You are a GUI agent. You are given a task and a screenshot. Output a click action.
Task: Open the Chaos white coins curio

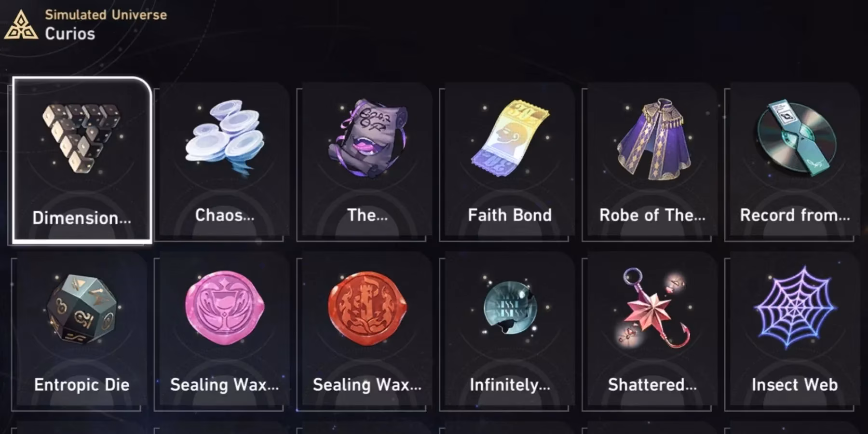click(224, 162)
